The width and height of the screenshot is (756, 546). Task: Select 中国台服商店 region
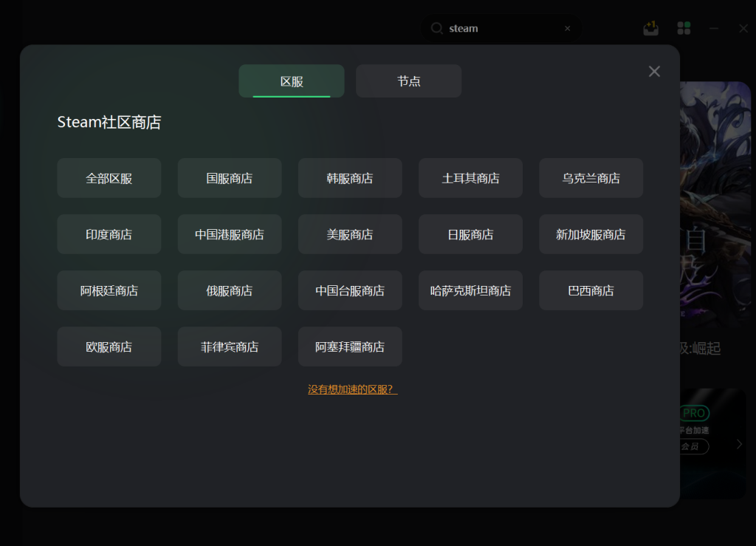click(350, 290)
